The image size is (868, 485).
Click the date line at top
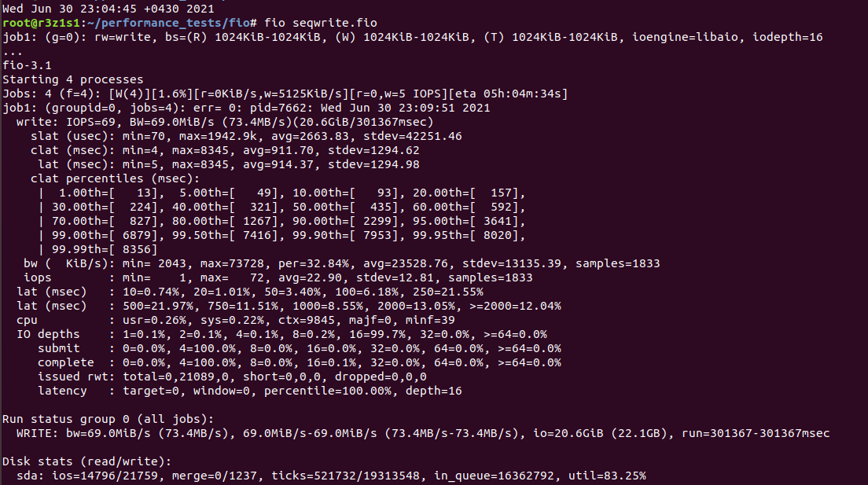96,9
